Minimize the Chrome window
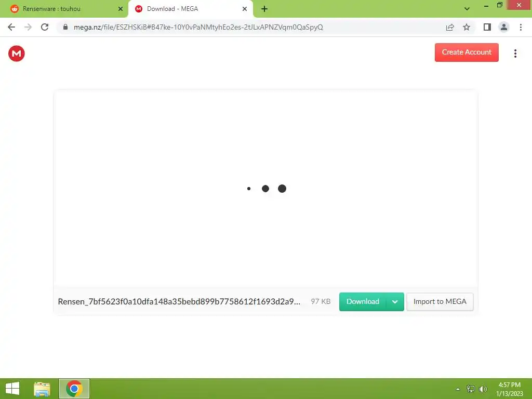The width and height of the screenshot is (532, 399). 486,5
